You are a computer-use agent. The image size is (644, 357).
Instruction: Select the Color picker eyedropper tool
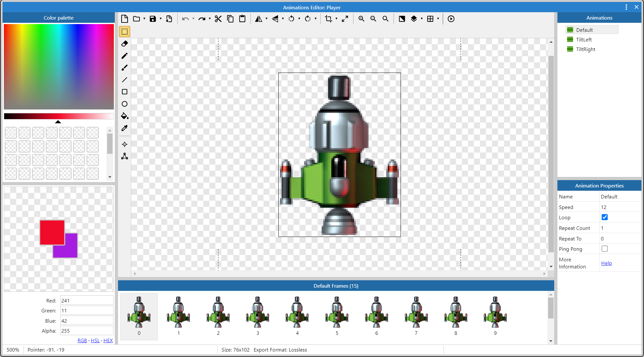(124, 128)
